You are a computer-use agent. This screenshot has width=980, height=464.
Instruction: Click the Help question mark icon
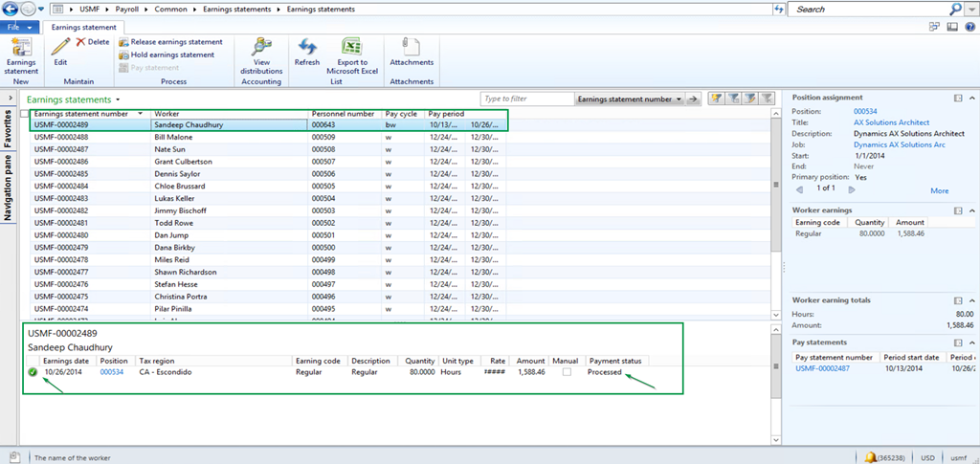[x=969, y=28]
